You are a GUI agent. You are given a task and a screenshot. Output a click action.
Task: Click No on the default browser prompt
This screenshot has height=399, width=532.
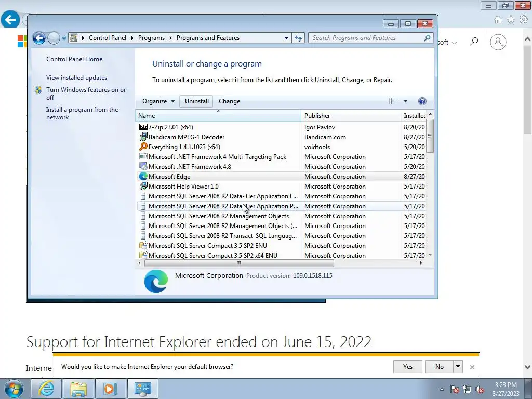pos(440,366)
